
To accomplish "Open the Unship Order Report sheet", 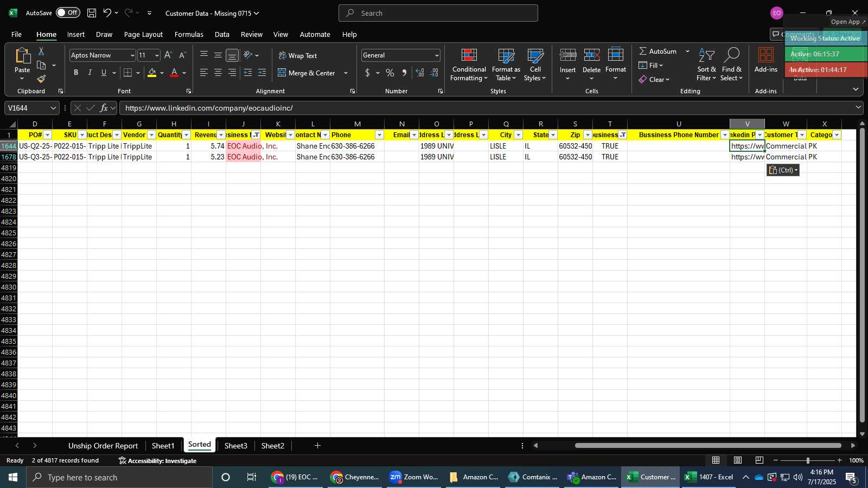I will click(x=103, y=446).
